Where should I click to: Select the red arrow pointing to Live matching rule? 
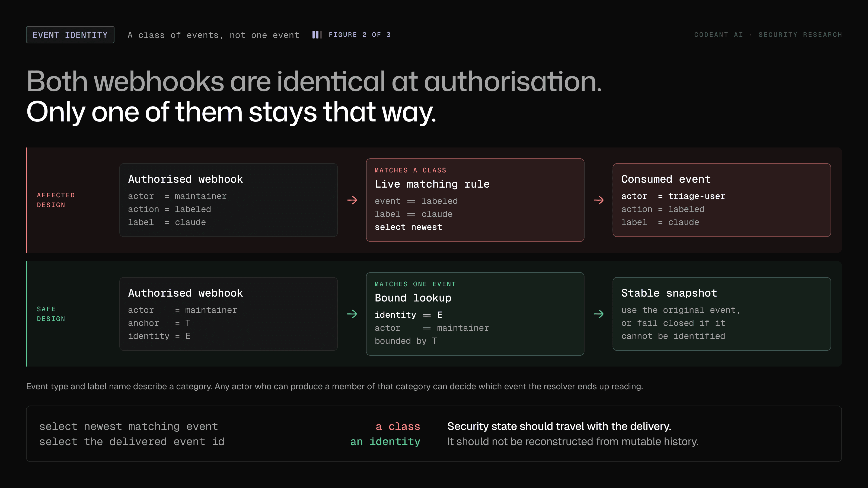pyautogui.click(x=352, y=200)
